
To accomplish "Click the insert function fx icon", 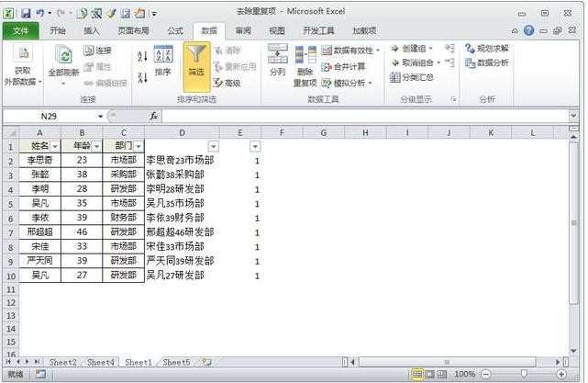I will click(x=154, y=116).
